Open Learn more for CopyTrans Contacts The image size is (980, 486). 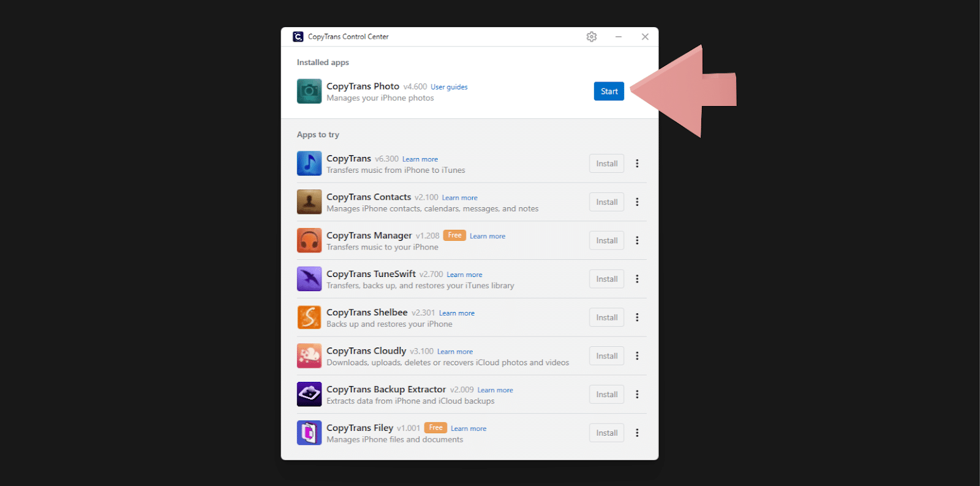click(460, 198)
